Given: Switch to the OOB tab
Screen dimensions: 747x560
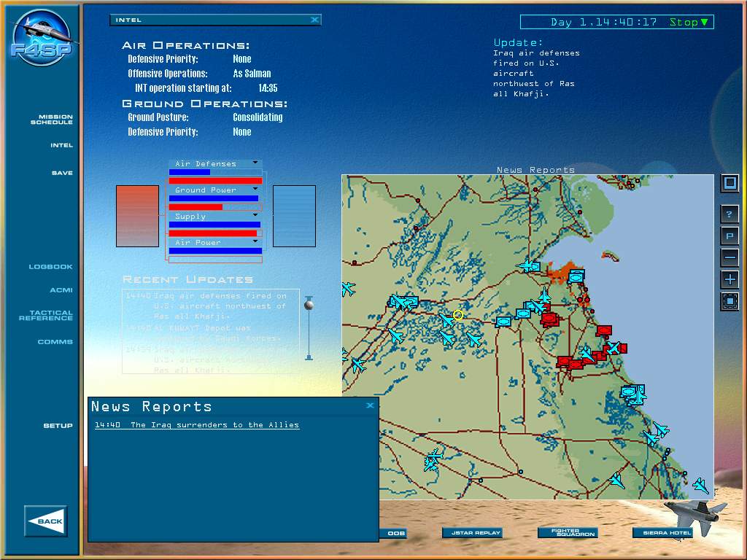Looking at the screenshot, I should tap(393, 533).
